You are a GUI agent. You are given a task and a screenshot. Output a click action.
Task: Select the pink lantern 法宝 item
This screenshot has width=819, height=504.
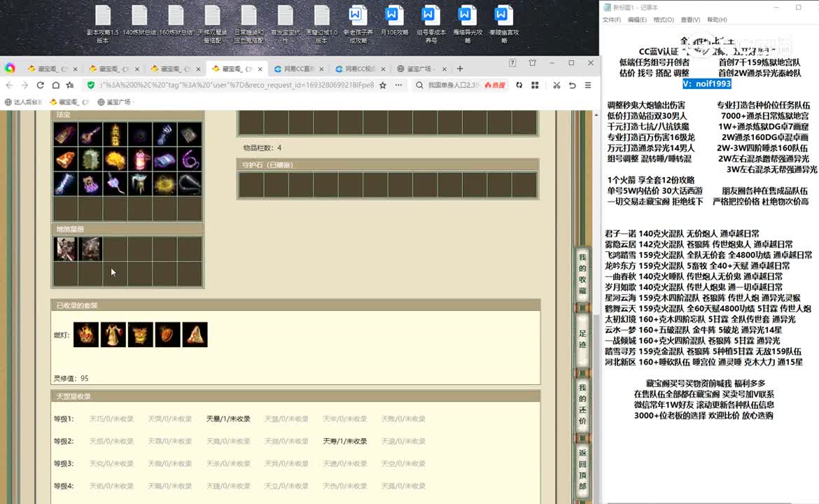pos(140,160)
